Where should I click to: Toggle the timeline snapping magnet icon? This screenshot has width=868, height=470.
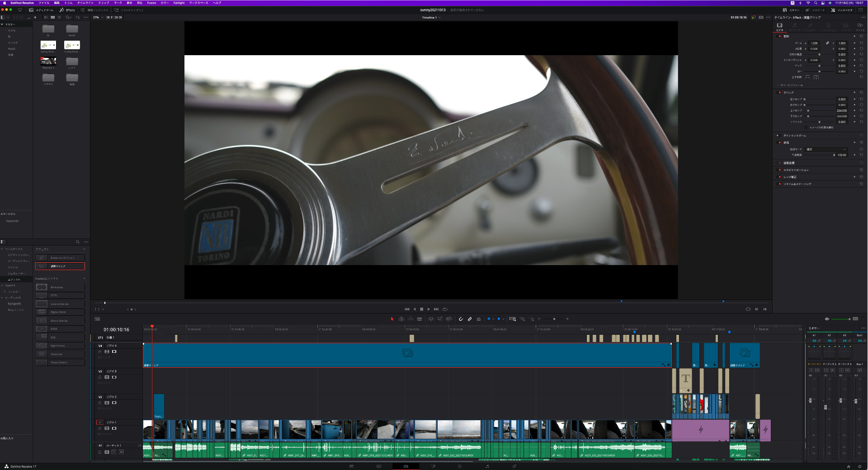[461, 319]
